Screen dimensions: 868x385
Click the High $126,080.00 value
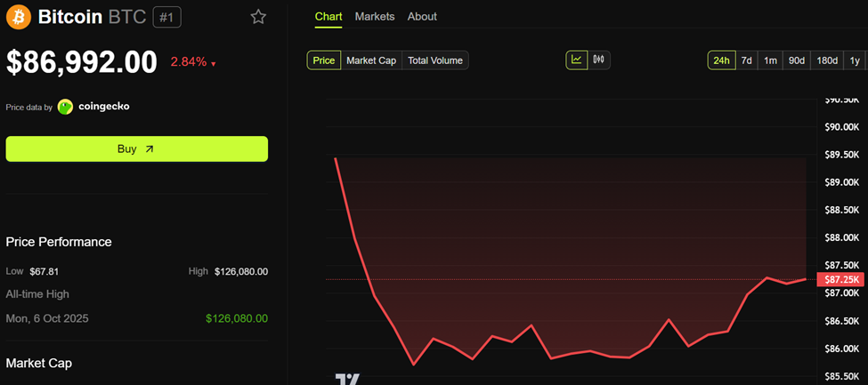pos(241,271)
